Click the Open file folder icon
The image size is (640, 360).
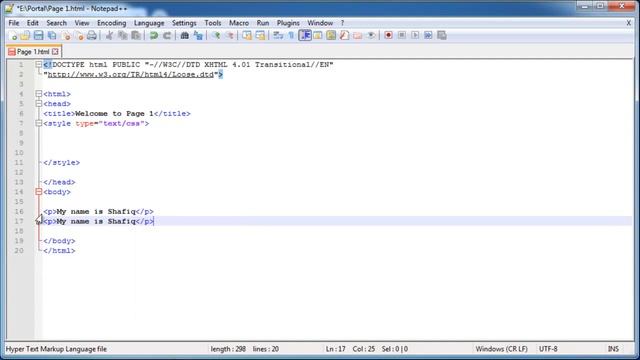(25, 36)
